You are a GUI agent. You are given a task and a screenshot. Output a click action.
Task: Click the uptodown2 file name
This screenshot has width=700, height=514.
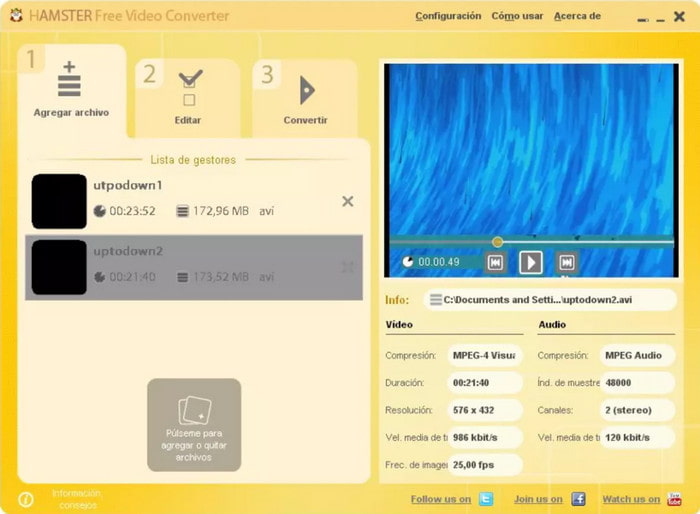point(128,251)
